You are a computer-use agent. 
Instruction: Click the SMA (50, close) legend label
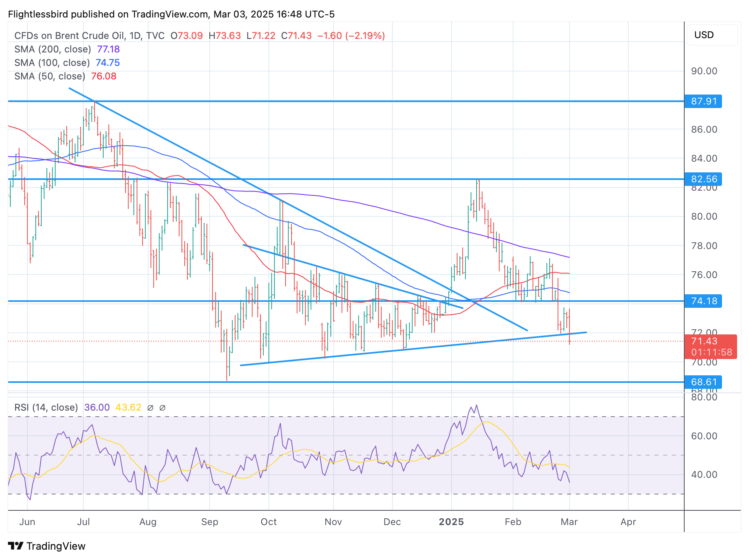coord(50,76)
